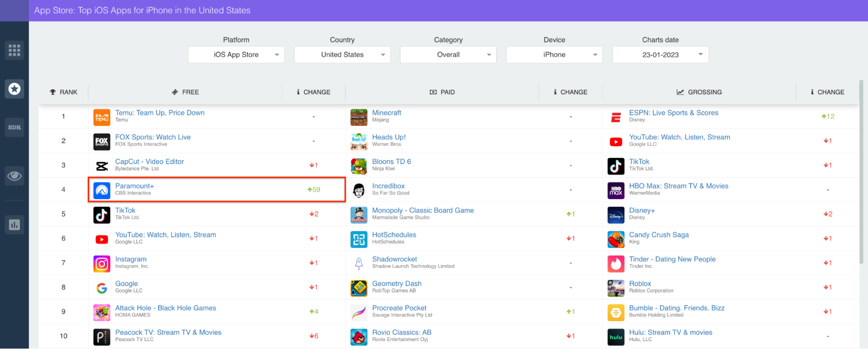Screen dimensions: 868x349
Task: Open Peacock TV: Stream TV & Movies link
Action: coord(168,333)
